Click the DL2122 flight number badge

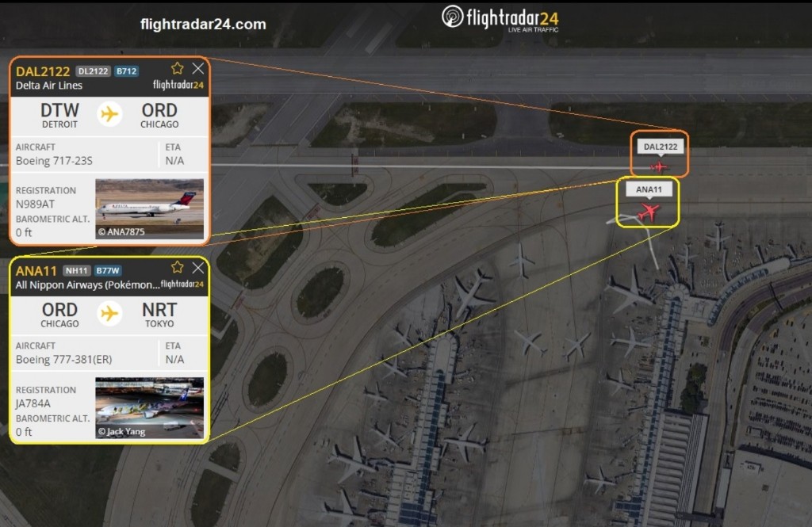coord(94,71)
